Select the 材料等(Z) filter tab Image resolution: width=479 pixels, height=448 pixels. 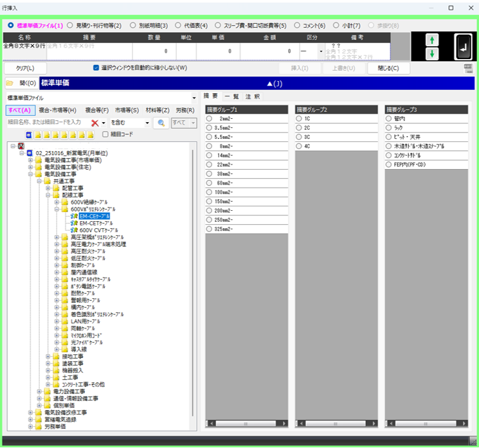tap(157, 111)
